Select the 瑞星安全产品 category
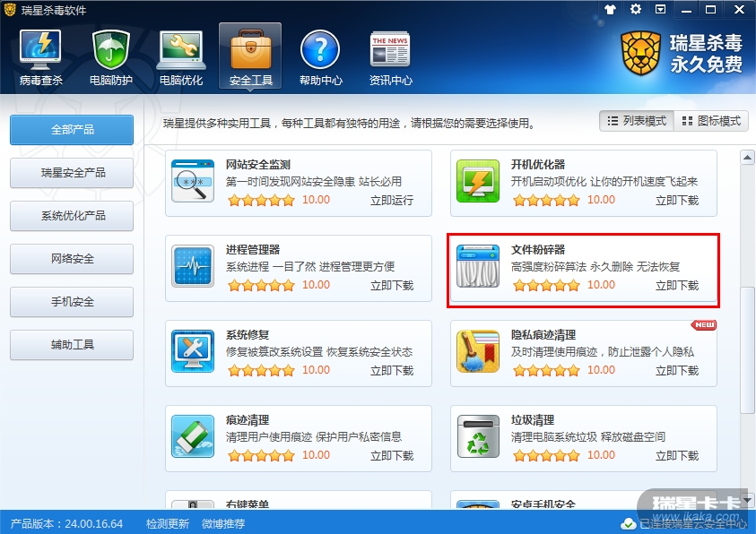Viewport: 756px width, 534px height. click(x=72, y=172)
